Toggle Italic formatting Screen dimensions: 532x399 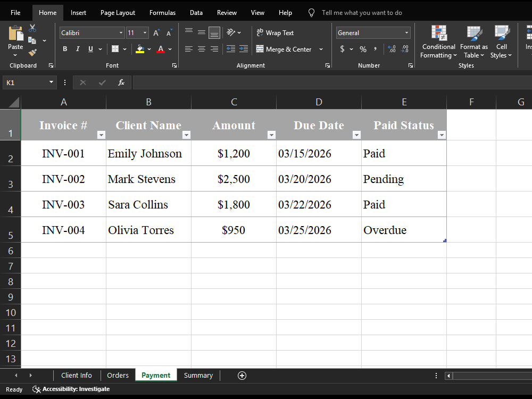tap(78, 49)
